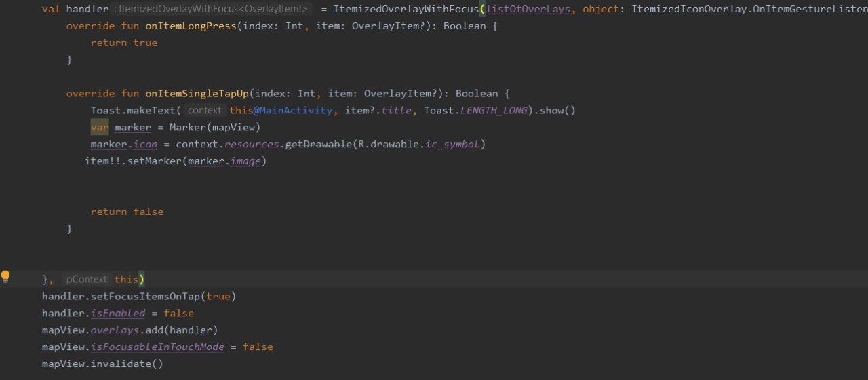Click the 'isEnabled' property
The height and width of the screenshot is (380, 868).
pyautogui.click(x=118, y=313)
